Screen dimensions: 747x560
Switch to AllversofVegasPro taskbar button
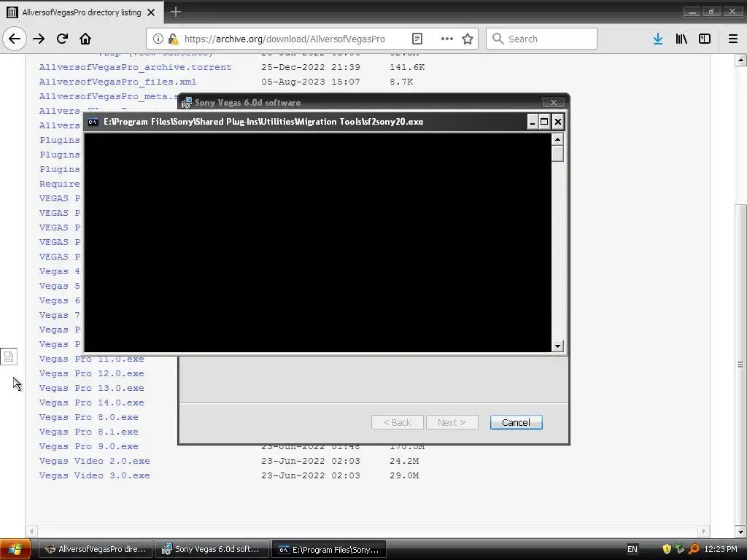tap(95, 549)
